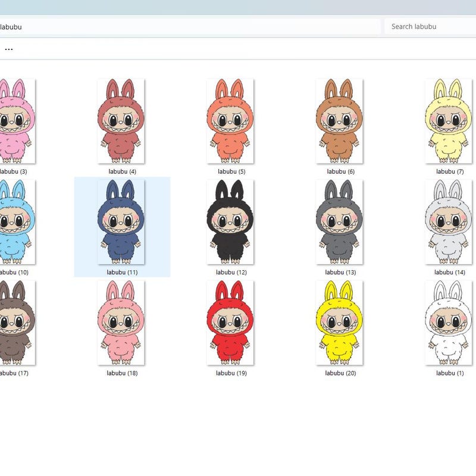Screen dimensions: 476x476
Task: Open the "..." see more toolbar menu
Action: pos(8,48)
